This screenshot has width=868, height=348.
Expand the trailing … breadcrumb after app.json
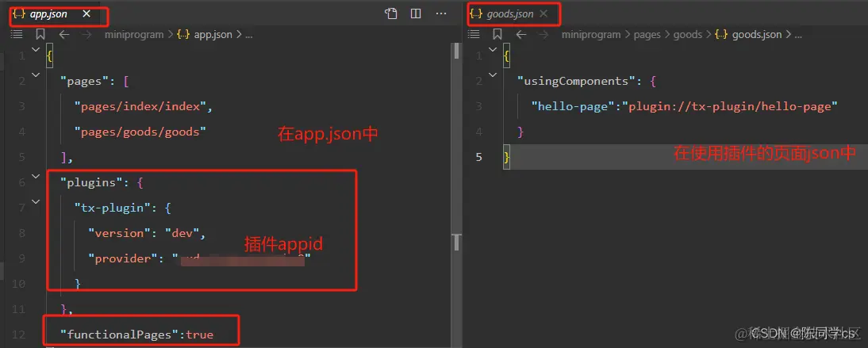pos(248,34)
